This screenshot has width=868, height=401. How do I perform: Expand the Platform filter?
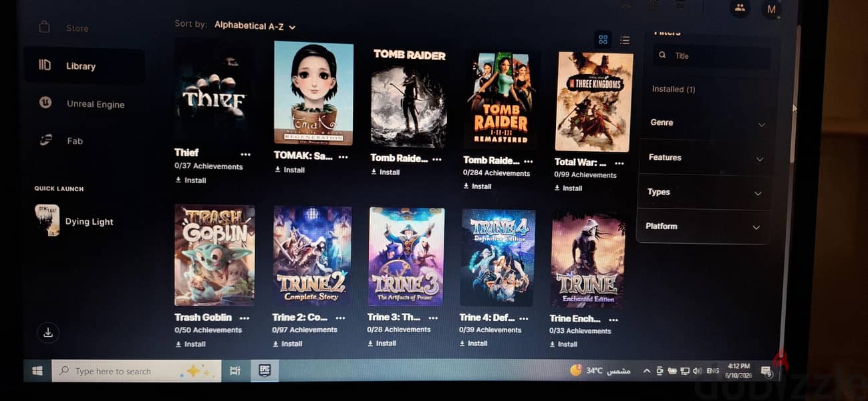pos(702,227)
